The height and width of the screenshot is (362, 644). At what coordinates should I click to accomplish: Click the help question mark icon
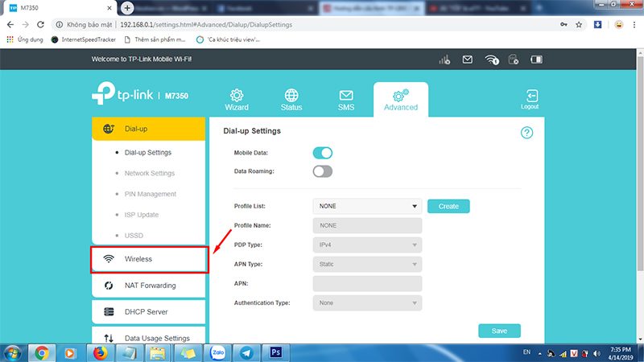526,133
